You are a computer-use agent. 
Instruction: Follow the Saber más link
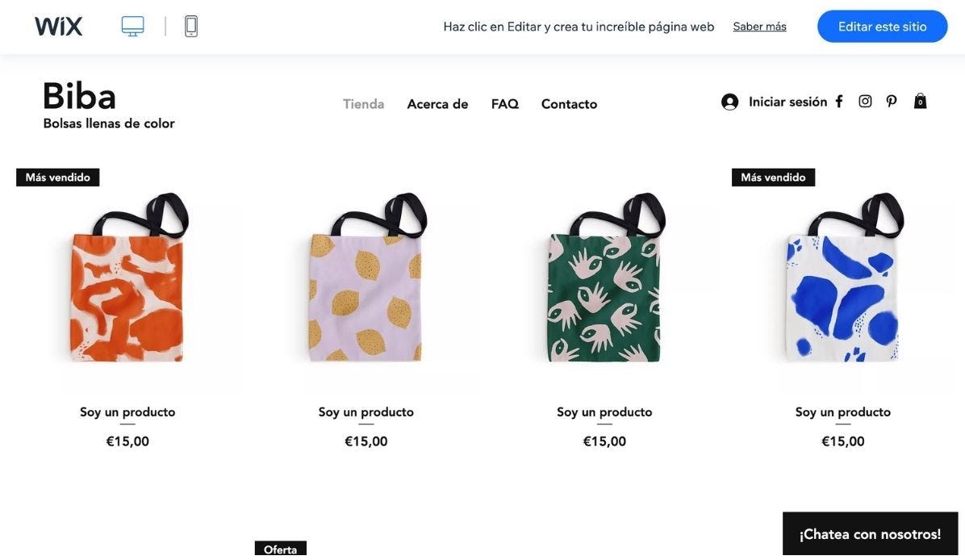tap(759, 27)
